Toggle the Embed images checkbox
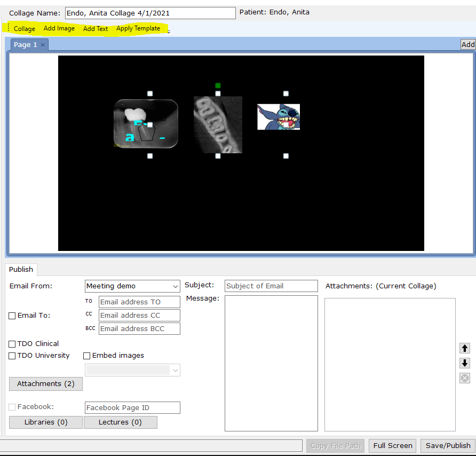This screenshot has height=456, width=476. 87,356
